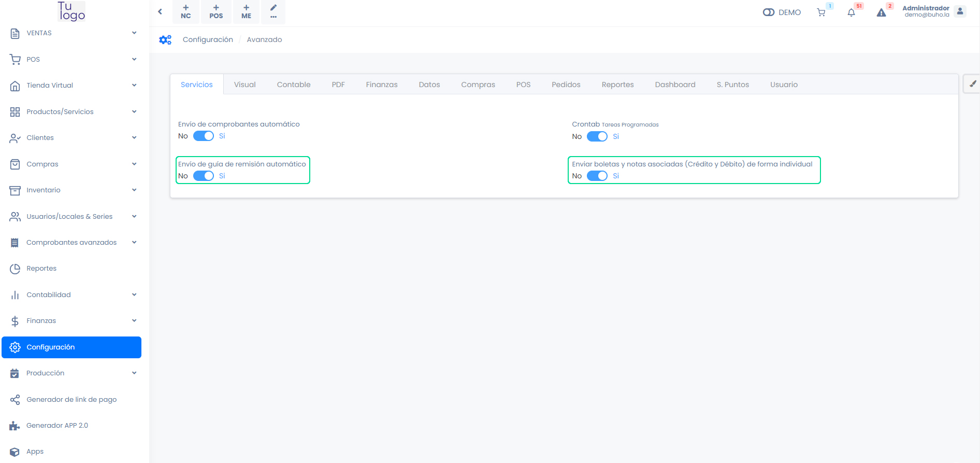Click the shopping cart icon in header
This screenshot has width=980, height=463.
tap(821, 12)
